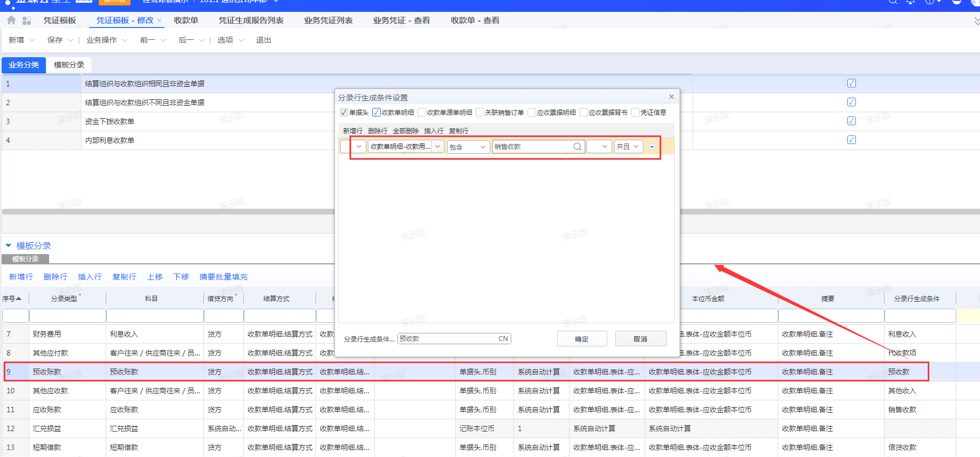Image resolution: width=980 pixels, height=457 pixels.
Task: Toggle checkbox on row 结算组织与收款组织相同且非资金单据
Action: coord(852,83)
